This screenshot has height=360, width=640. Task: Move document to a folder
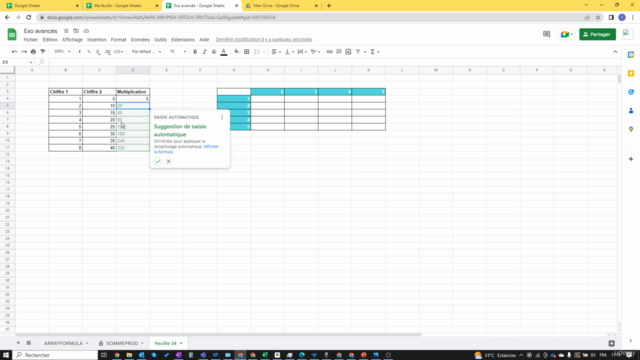[x=76, y=31]
